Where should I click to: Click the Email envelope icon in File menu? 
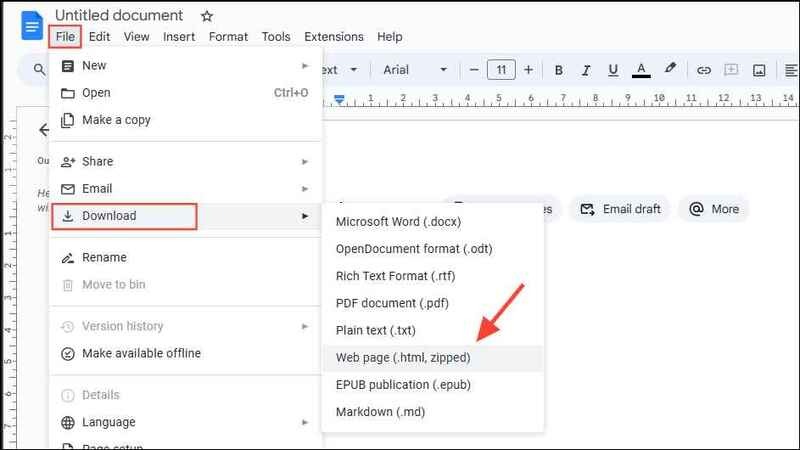[67, 189]
